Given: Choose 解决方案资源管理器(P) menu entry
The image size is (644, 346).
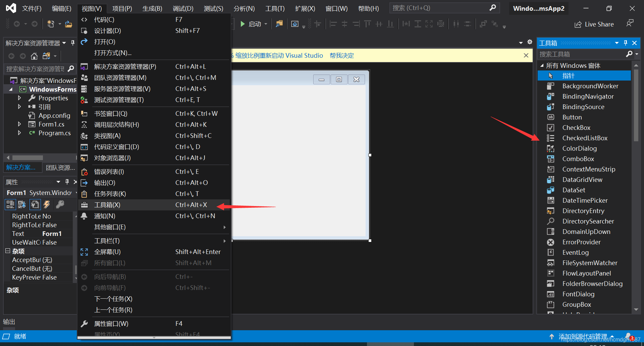Looking at the screenshot, I should click(154, 67).
